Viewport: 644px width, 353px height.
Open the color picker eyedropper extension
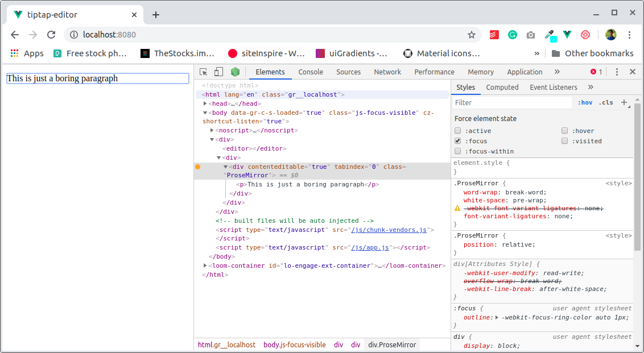(550, 36)
